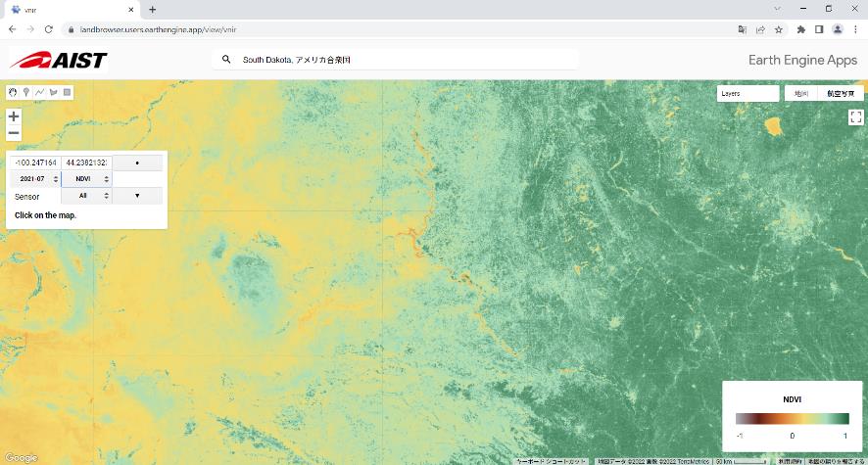
Task: Click the Sensor label
Action: click(26, 197)
